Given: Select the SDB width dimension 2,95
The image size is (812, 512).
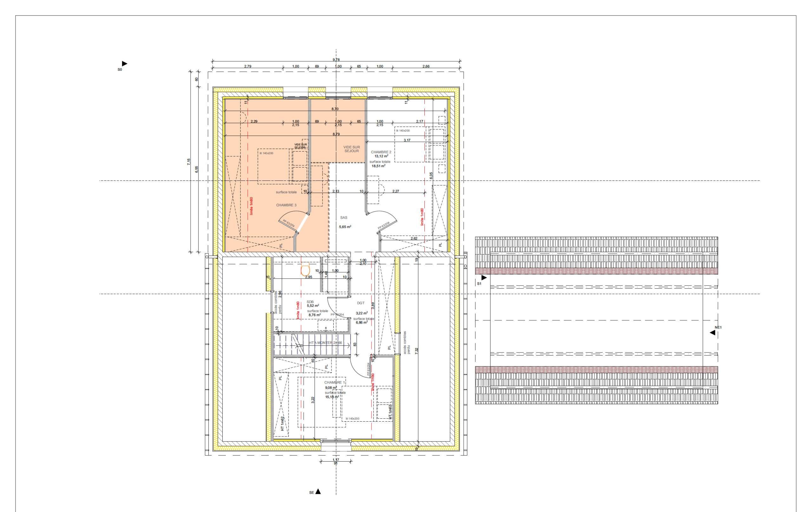Looking at the screenshot, I should click(x=309, y=277).
